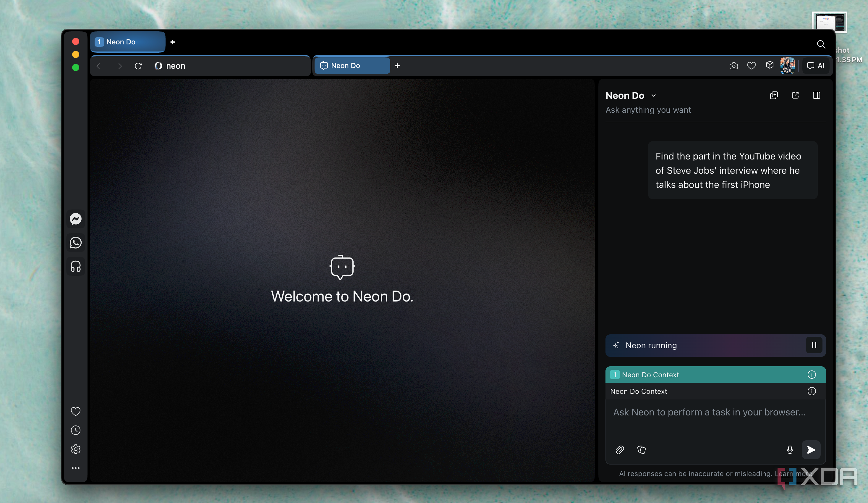Open WhatsApp from the sidebar
The image size is (868, 503).
click(75, 243)
